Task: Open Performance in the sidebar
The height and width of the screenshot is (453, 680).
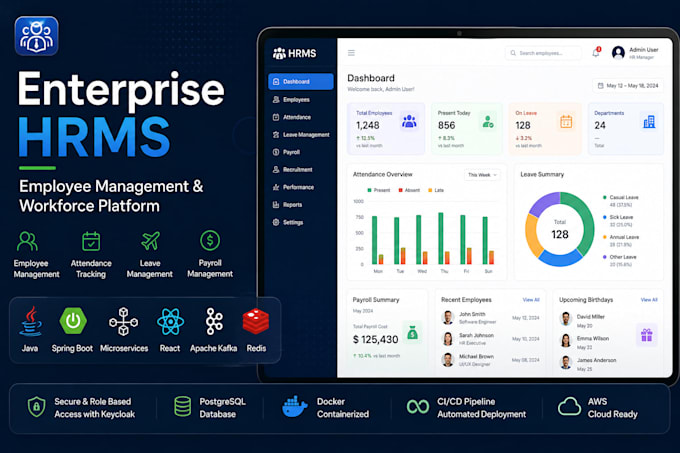Action: pyautogui.click(x=301, y=187)
